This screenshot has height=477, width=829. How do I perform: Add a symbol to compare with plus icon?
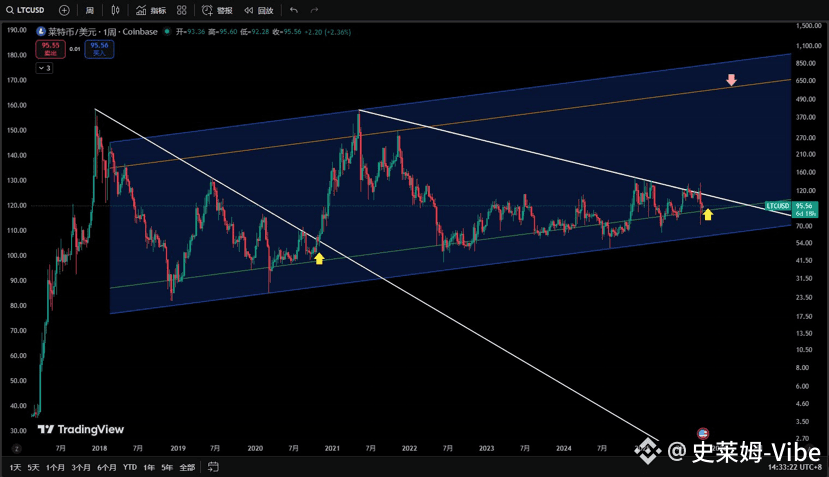pyautogui.click(x=64, y=10)
